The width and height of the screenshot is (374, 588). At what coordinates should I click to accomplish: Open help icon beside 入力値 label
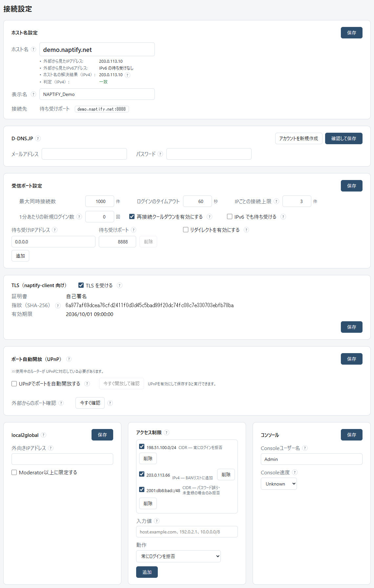(x=157, y=521)
